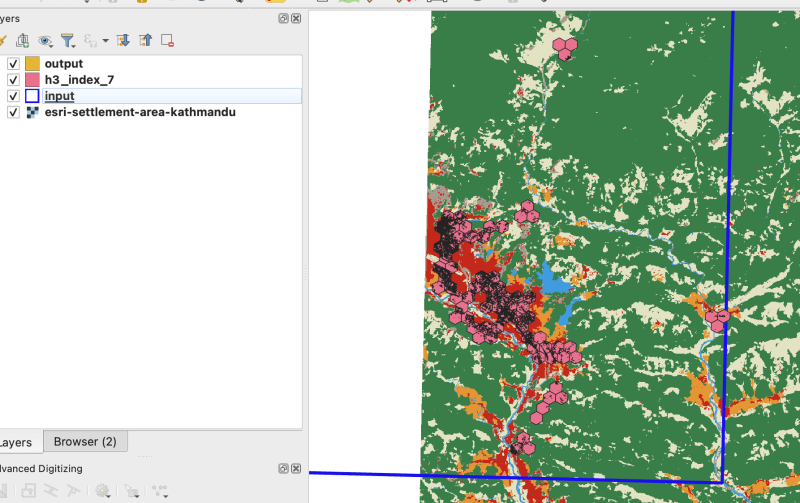Switch to the Layers tab
Viewport: 800px width, 503px height.
coord(16,442)
